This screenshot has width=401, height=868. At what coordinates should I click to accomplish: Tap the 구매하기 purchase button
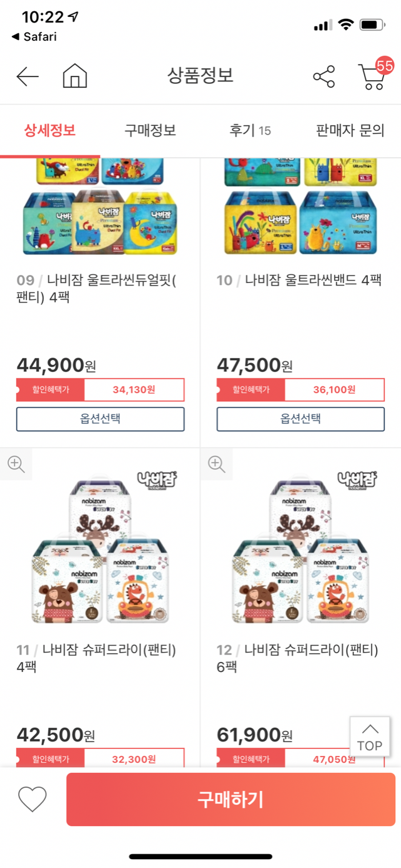[x=231, y=799]
